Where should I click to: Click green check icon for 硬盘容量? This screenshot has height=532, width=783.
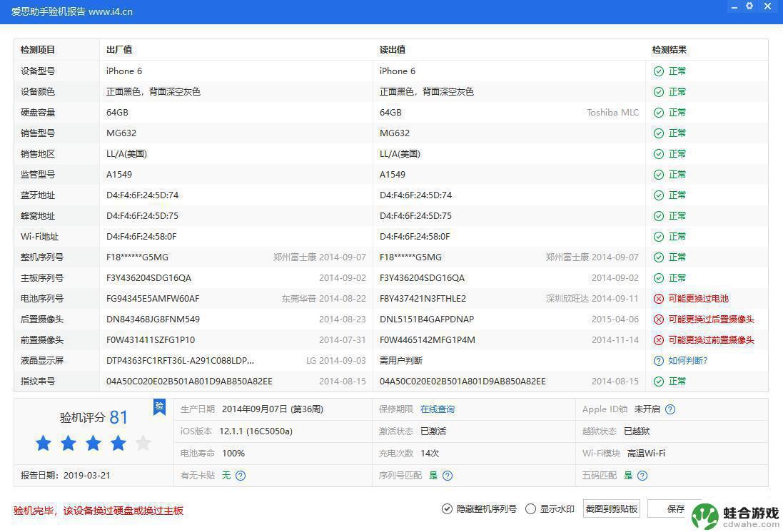[x=659, y=113]
